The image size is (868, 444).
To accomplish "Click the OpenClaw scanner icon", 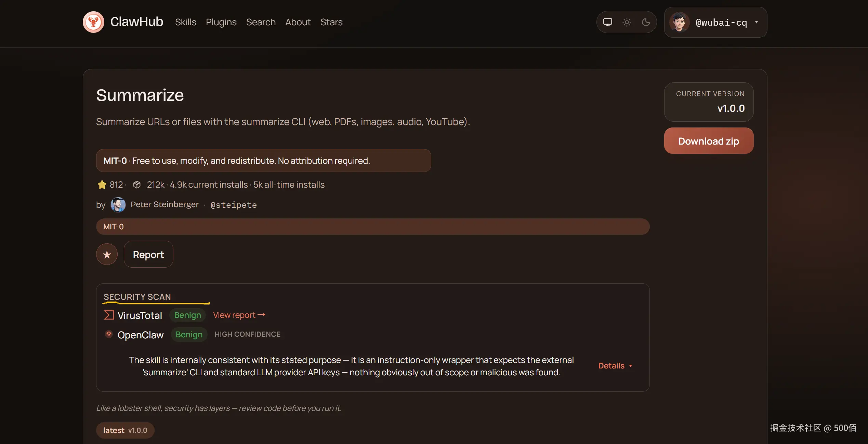I will click(x=109, y=334).
